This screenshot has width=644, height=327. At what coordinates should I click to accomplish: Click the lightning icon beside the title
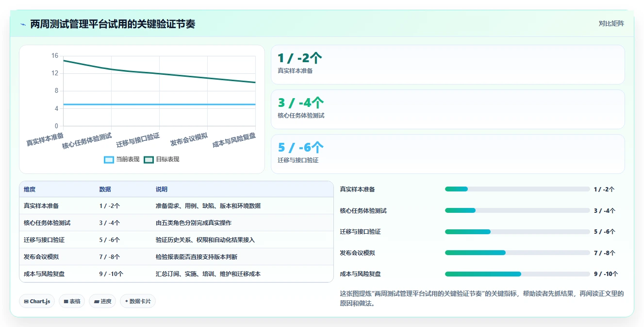pos(23,24)
